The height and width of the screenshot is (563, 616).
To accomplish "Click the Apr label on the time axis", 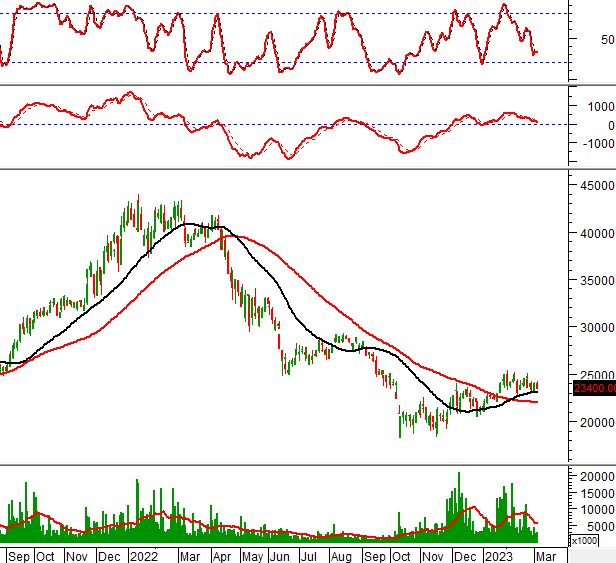I will click(221, 554).
